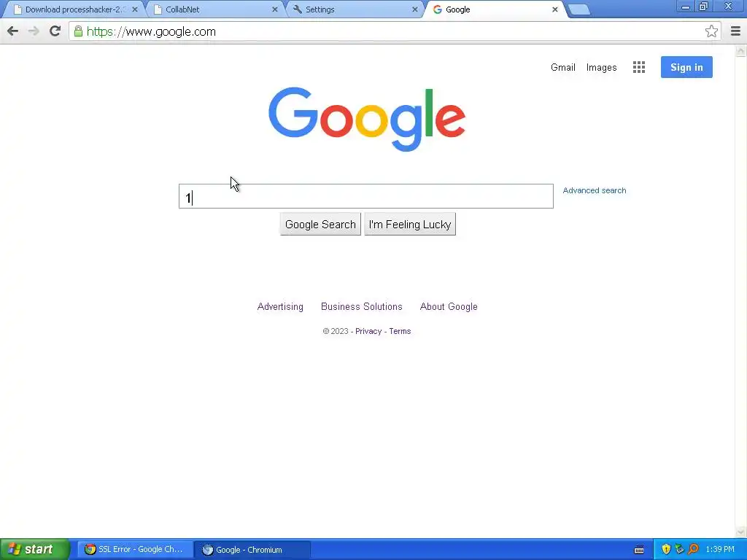
Task: Click the Google favicon on active tab
Action: click(438, 9)
